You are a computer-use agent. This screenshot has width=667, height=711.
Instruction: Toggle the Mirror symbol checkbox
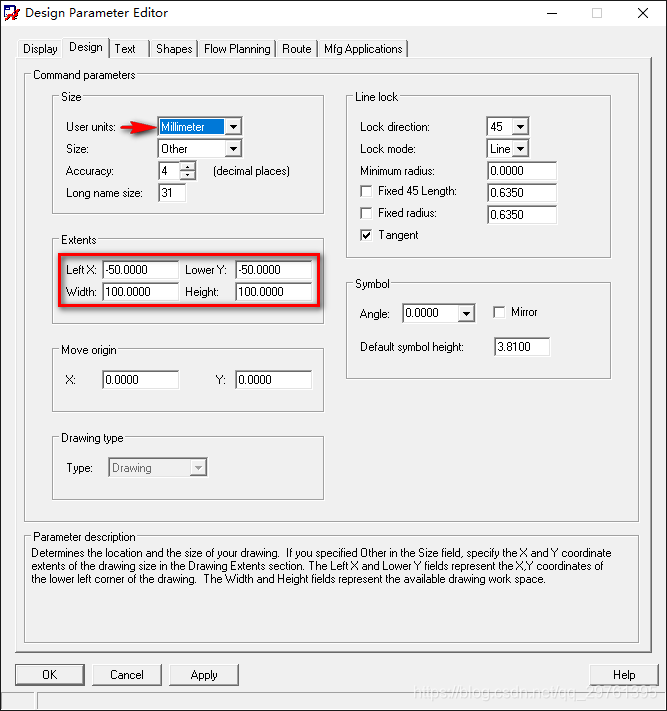[x=499, y=313]
